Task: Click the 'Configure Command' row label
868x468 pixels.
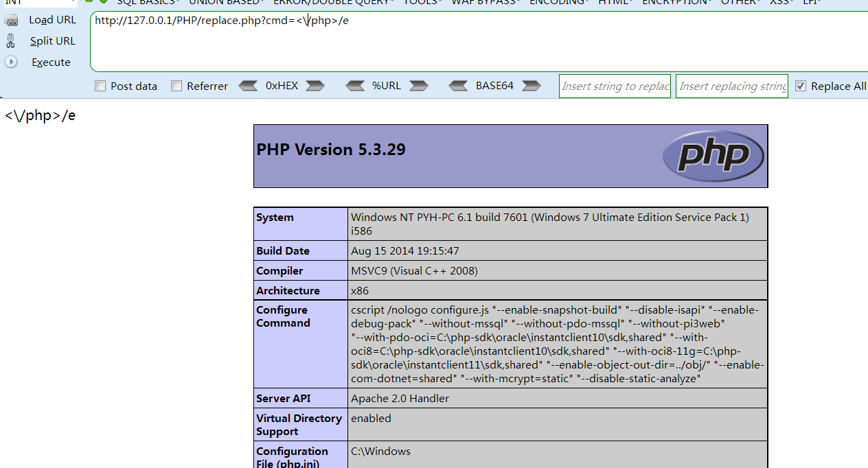Action: click(x=283, y=316)
